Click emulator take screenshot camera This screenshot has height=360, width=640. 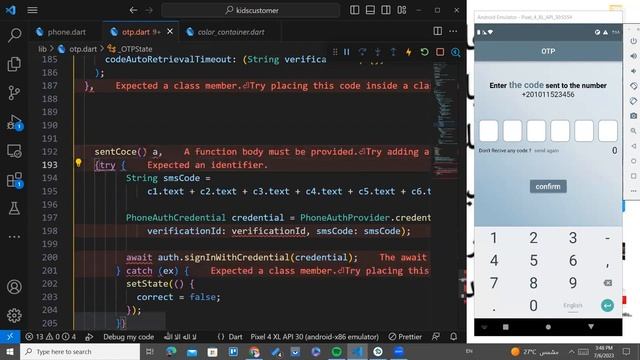click(633, 116)
